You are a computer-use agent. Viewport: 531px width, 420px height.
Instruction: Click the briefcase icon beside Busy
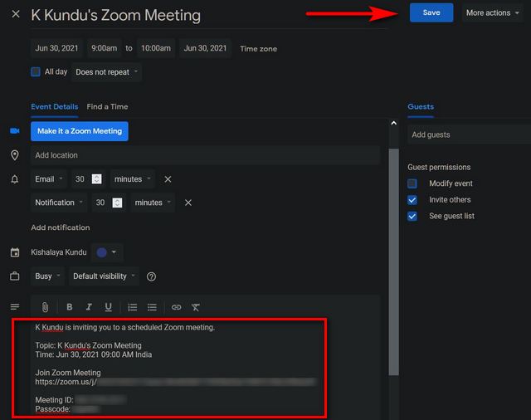click(x=15, y=276)
